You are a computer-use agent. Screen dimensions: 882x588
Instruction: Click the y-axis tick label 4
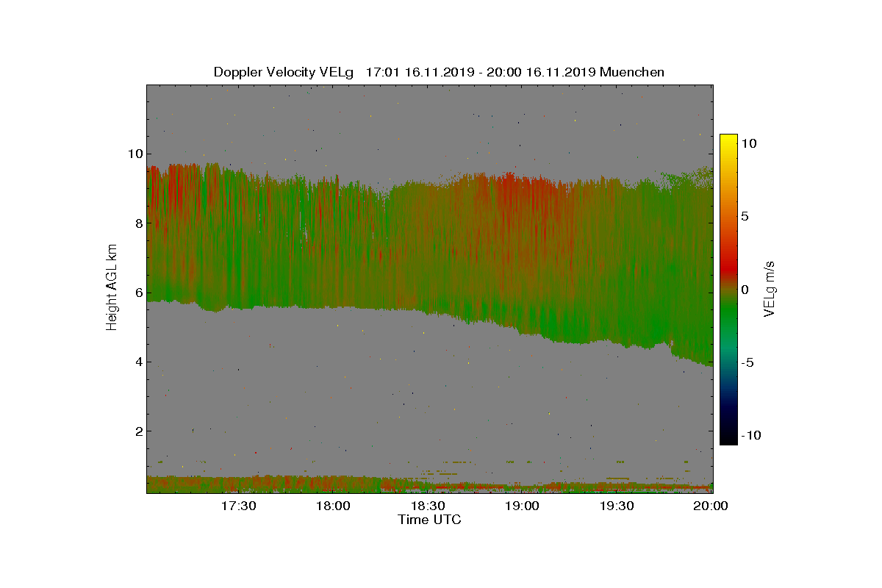(x=137, y=362)
